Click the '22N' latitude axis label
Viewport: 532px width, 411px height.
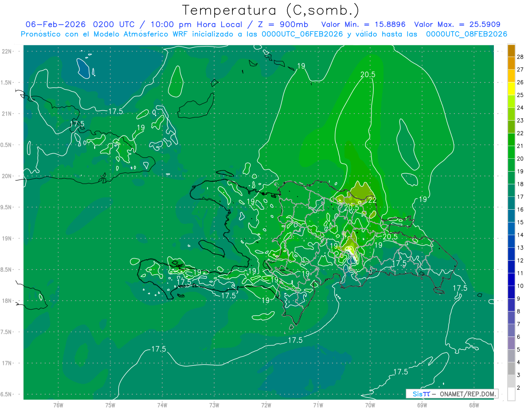[x=7, y=51]
